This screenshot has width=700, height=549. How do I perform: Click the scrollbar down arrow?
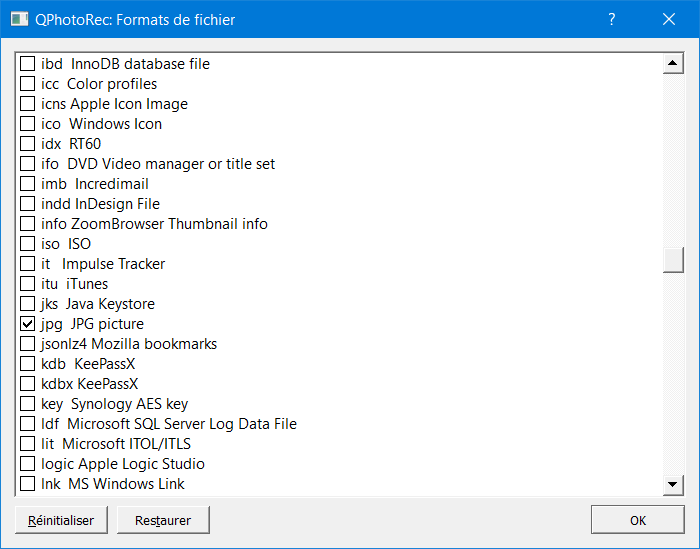[x=673, y=484]
